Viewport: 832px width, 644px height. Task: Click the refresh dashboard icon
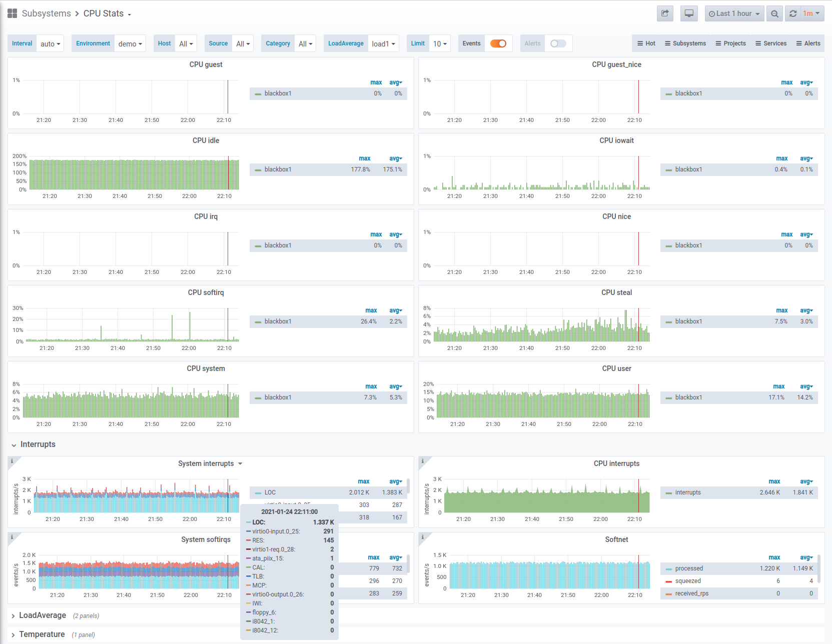pyautogui.click(x=793, y=13)
